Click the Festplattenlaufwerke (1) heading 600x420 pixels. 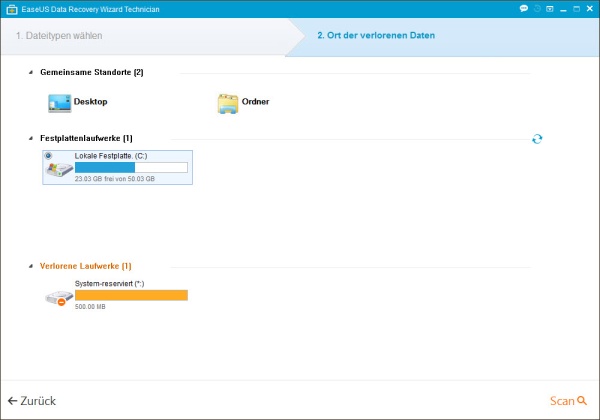pos(86,138)
